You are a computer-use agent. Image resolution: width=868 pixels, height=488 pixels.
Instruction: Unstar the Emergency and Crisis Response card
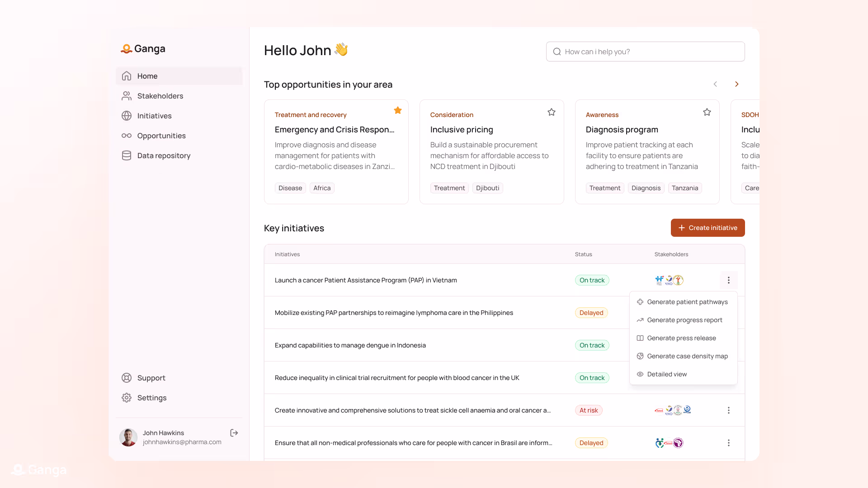pos(397,111)
